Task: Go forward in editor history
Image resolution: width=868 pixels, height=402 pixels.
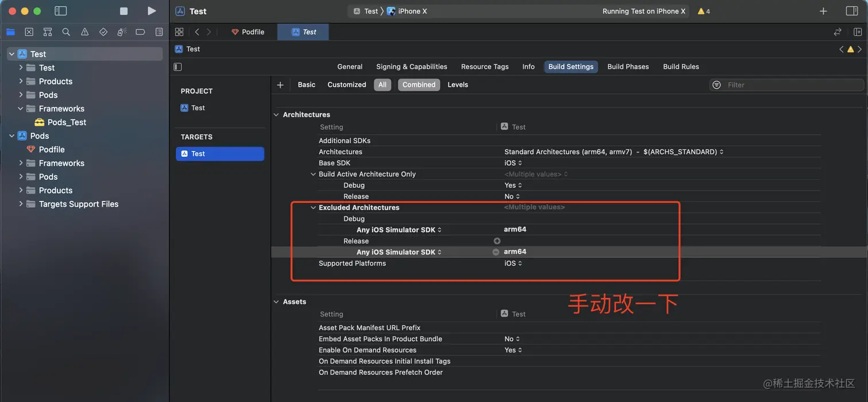Action: pos(209,32)
